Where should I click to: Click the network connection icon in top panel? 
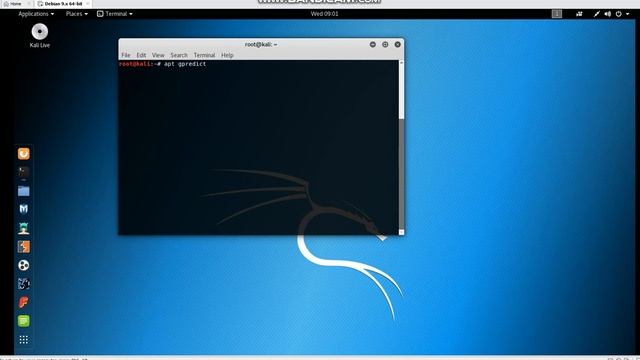point(597,14)
